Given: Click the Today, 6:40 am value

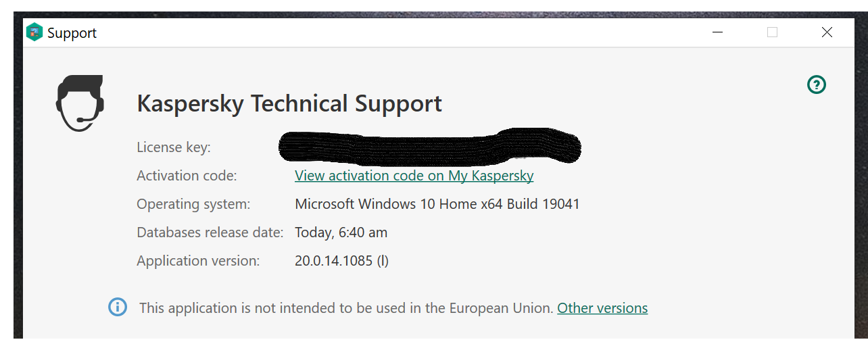Looking at the screenshot, I should (x=341, y=232).
